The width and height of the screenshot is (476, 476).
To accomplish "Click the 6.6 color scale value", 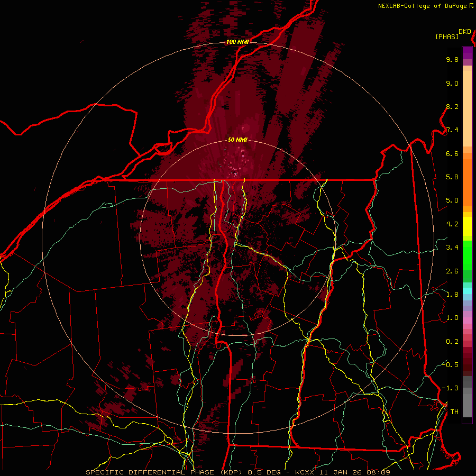I will tap(452, 153).
